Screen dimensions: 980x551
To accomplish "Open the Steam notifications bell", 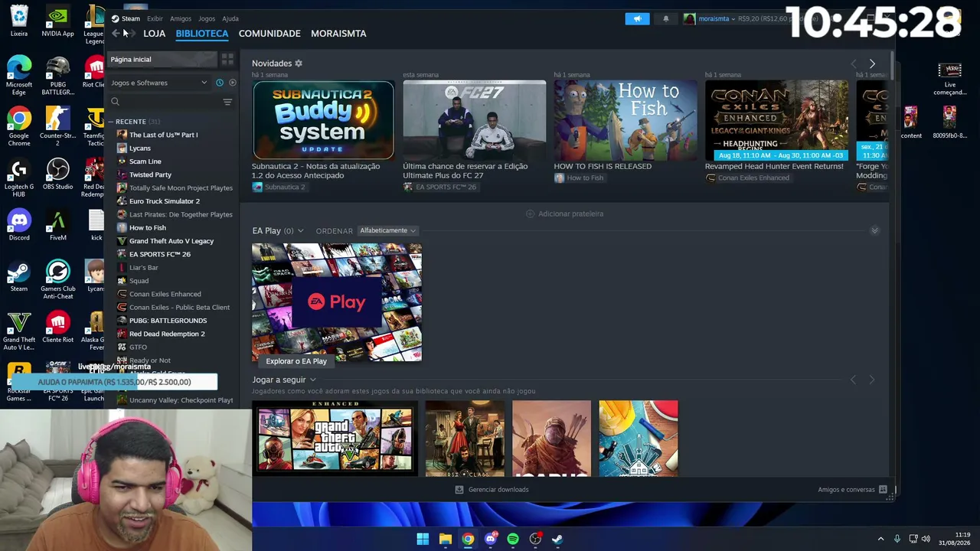I will pyautogui.click(x=665, y=19).
